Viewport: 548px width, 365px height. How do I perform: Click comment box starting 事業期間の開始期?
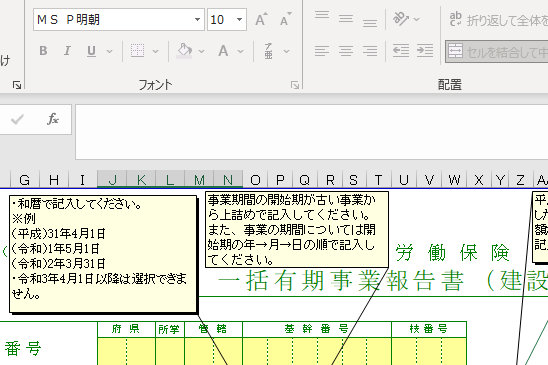(297, 229)
